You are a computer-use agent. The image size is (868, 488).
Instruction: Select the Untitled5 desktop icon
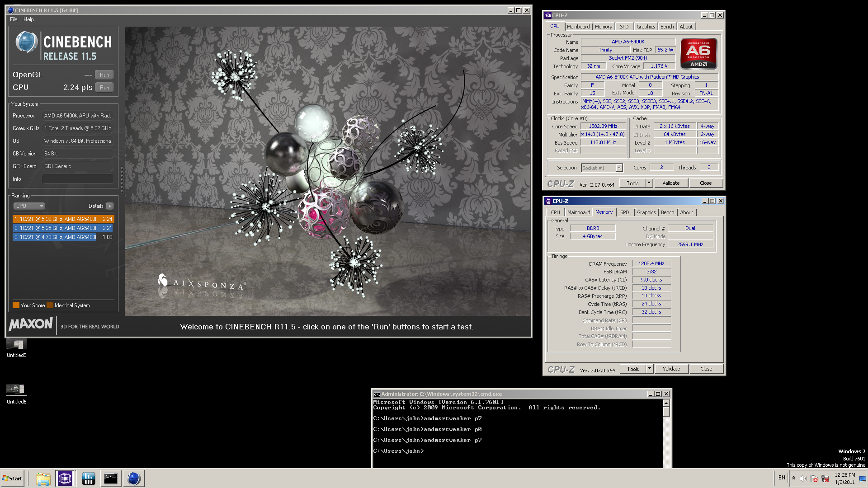[16, 348]
